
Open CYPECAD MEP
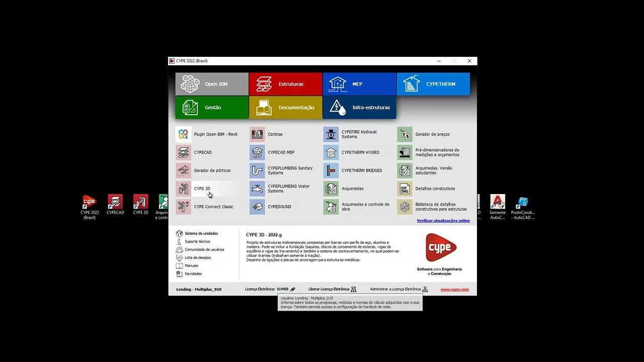tap(273, 152)
